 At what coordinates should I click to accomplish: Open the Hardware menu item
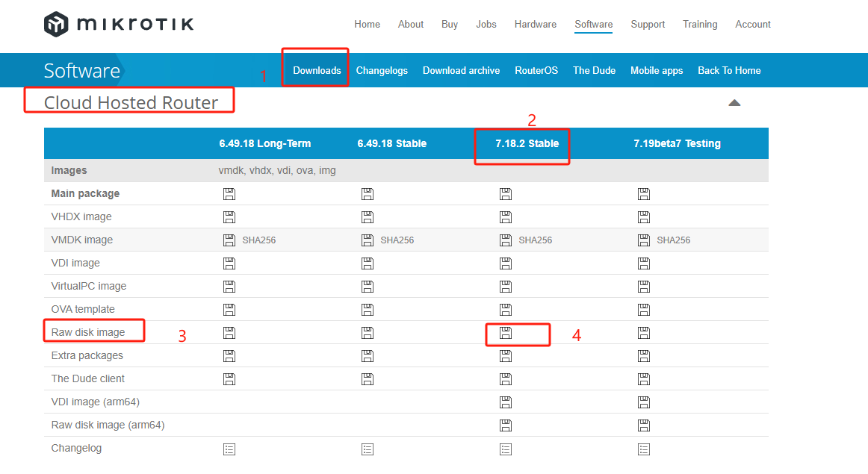(536, 25)
